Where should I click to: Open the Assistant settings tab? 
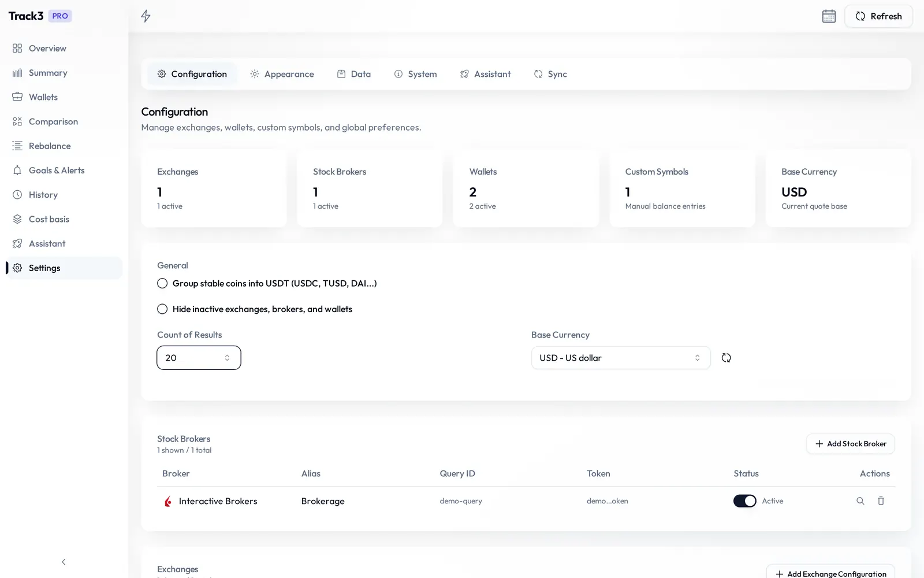click(x=485, y=74)
